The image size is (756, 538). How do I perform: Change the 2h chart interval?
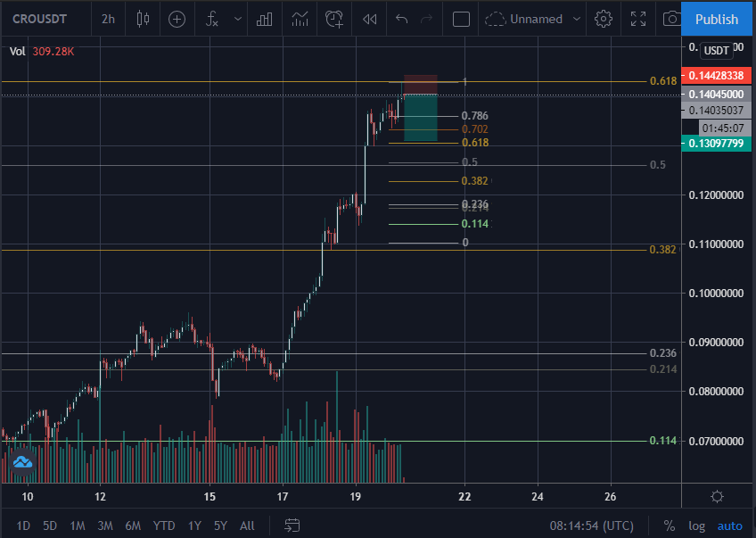pos(108,20)
